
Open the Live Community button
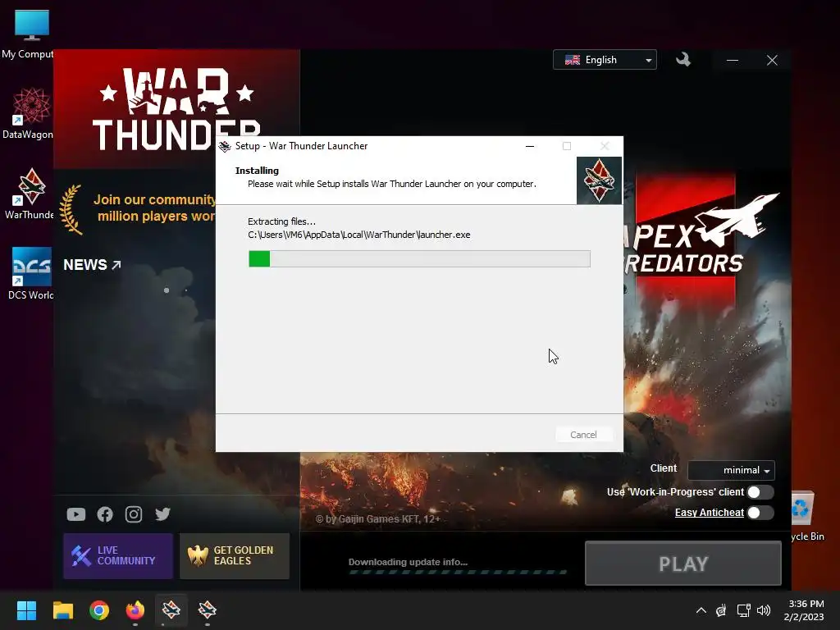click(x=118, y=555)
